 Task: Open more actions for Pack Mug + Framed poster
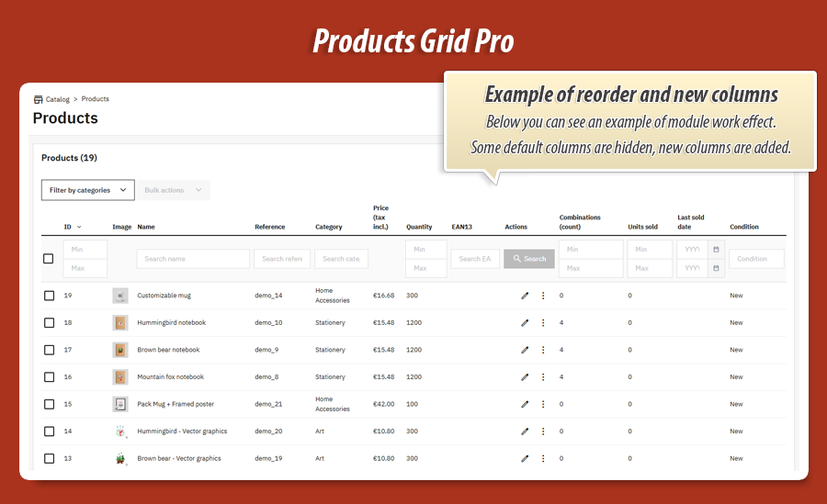(543, 404)
